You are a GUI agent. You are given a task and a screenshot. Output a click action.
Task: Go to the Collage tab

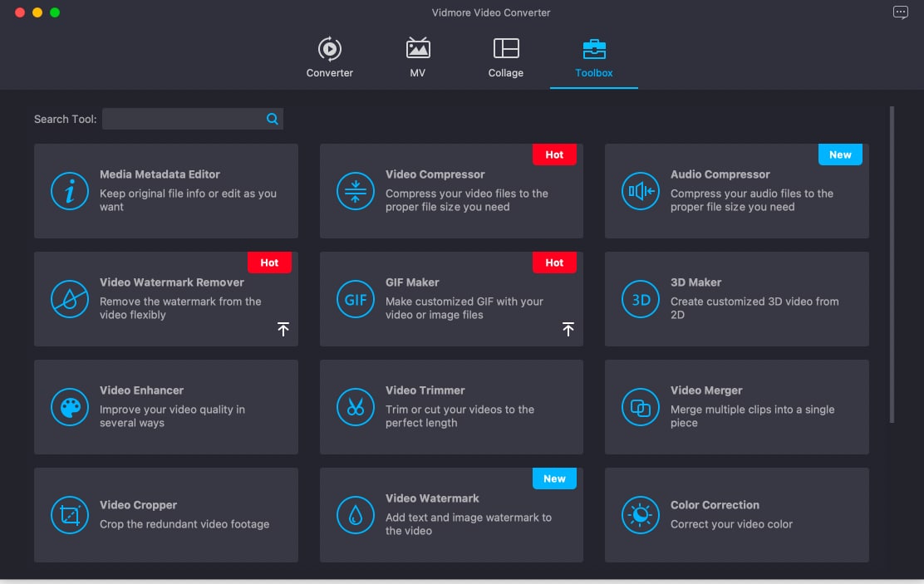coord(506,57)
